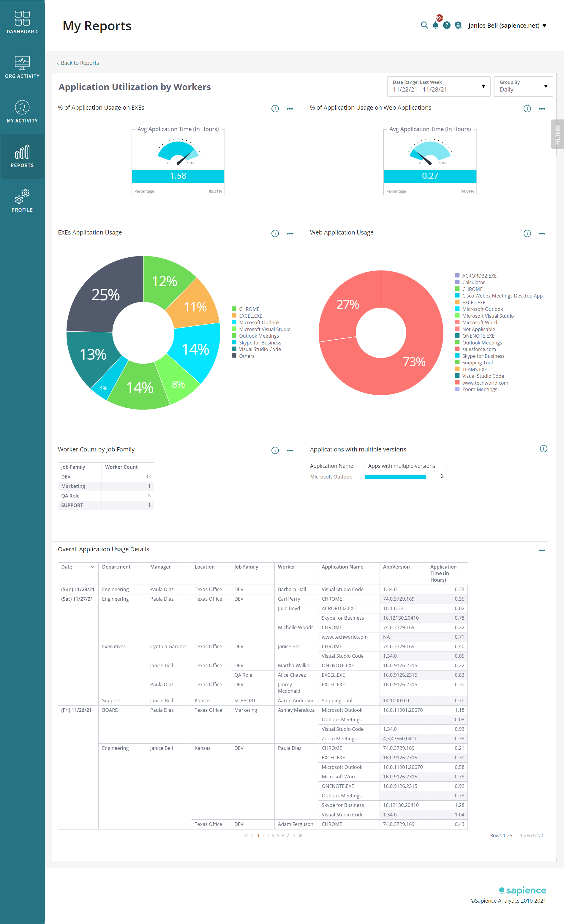This screenshot has width=564, height=924.
Task: Click the help question mark icon
Action: click(447, 25)
